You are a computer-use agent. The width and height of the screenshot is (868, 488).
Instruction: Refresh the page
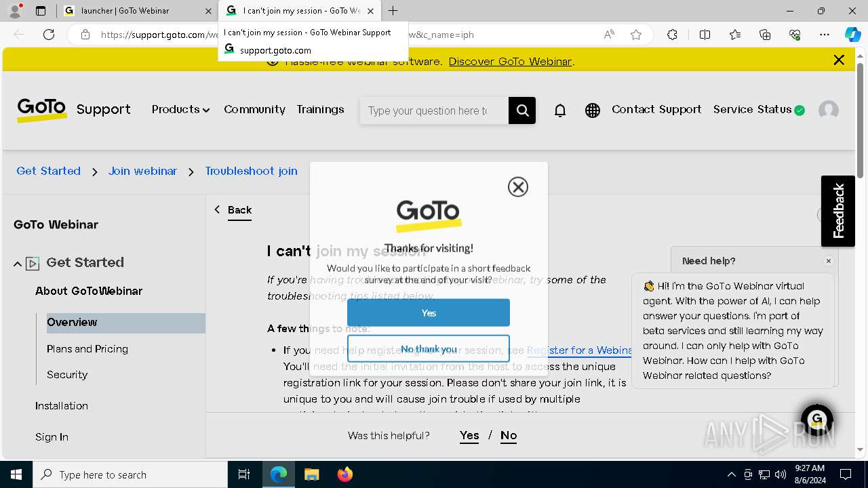point(49,35)
